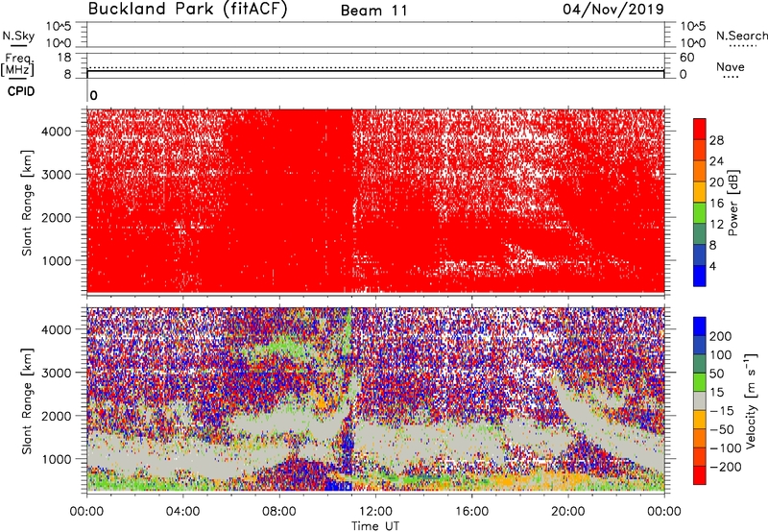The height and width of the screenshot is (532, 768).
Task: Click the solid frequency line in Freq panel
Action: [375, 71]
